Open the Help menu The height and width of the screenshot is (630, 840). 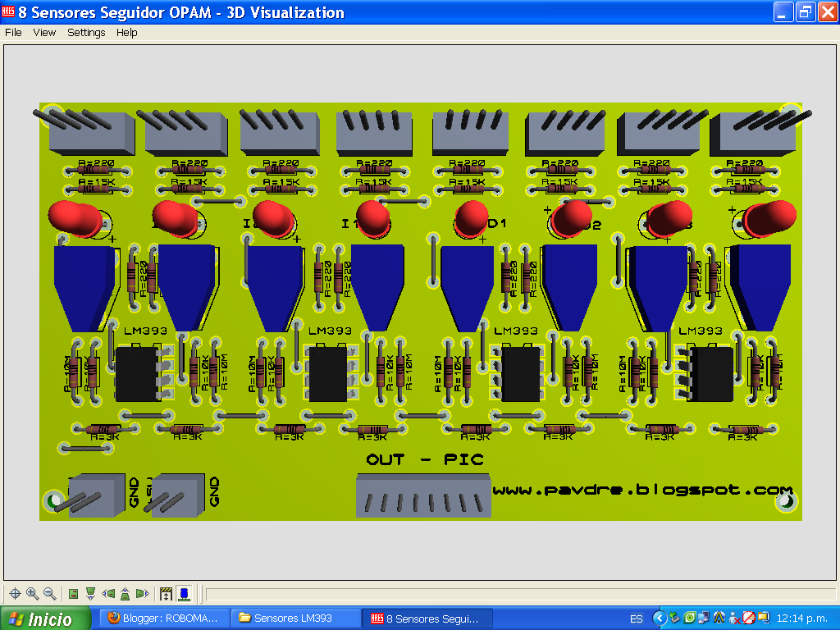(127, 33)
